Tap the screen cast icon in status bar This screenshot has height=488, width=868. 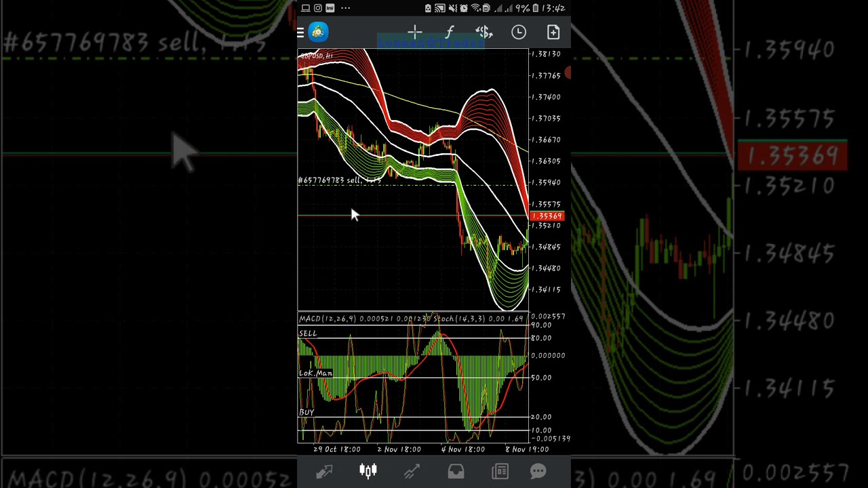coord(440,8)
